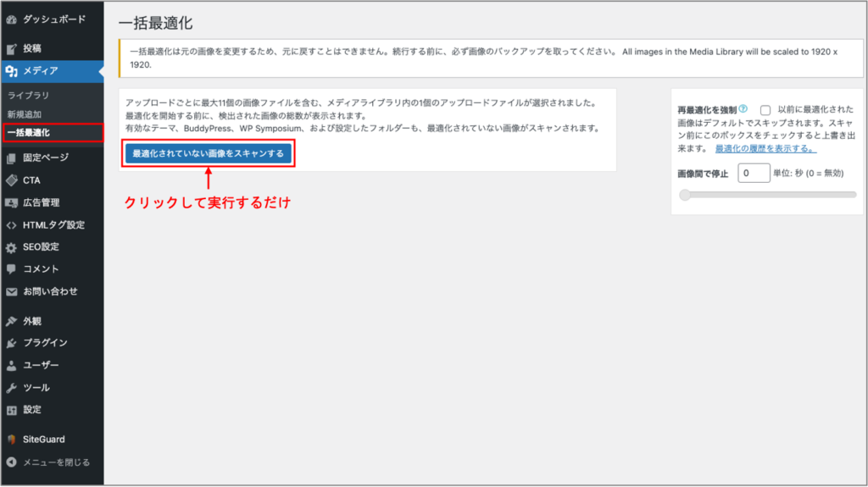This screenshot has height=487, width=868.
Task: Click the 画像間で停止 seconds input field
Action: click(x=753, y=173)
